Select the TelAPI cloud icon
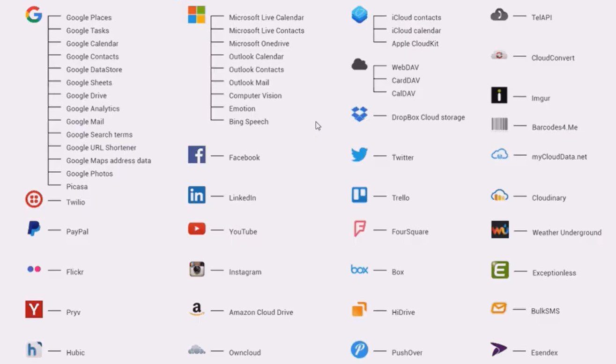616x364 pixels. pyautogui.click(x=499, y=15)
